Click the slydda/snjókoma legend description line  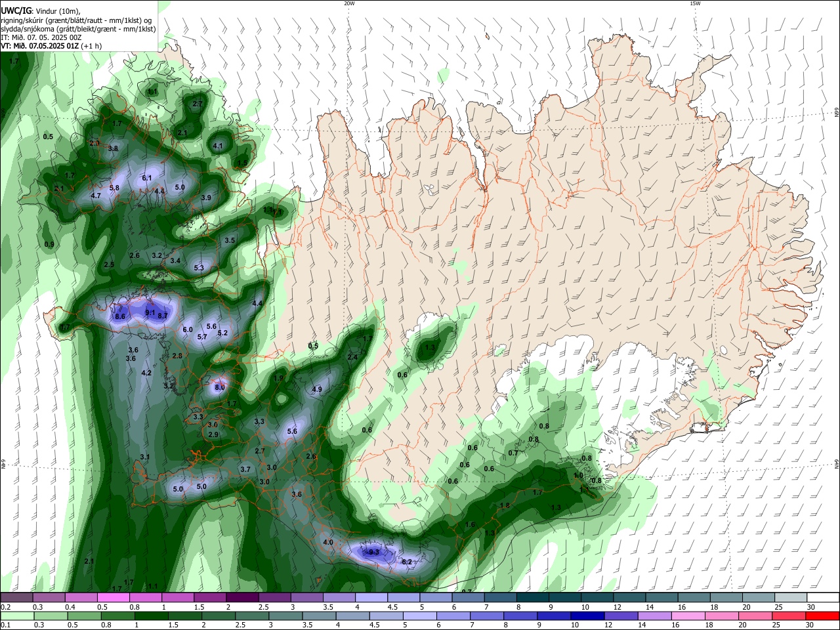point(78,29)
